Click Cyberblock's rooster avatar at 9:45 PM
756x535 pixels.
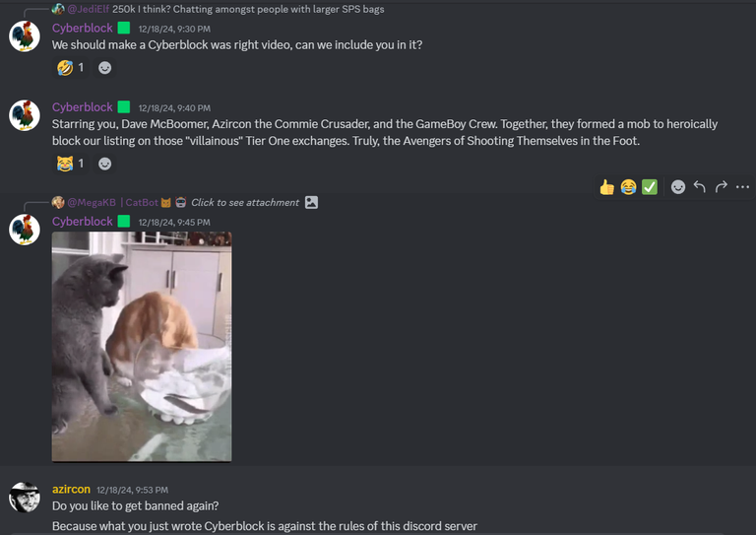pos(25,230)
